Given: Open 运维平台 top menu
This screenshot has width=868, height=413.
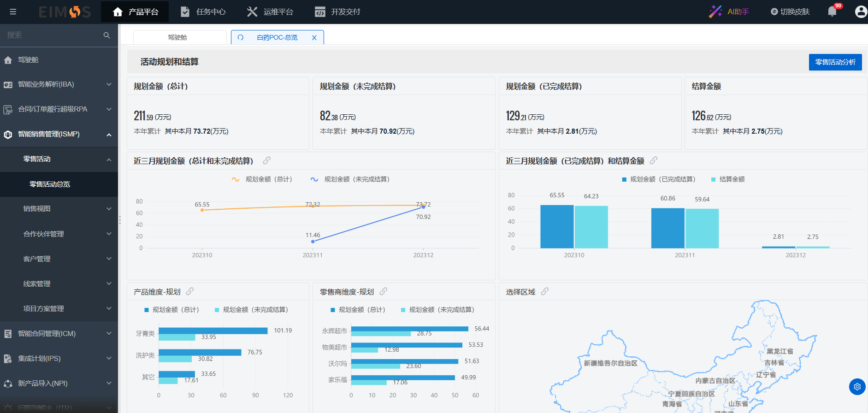Looking at the screenshot, I should [270, 12].
